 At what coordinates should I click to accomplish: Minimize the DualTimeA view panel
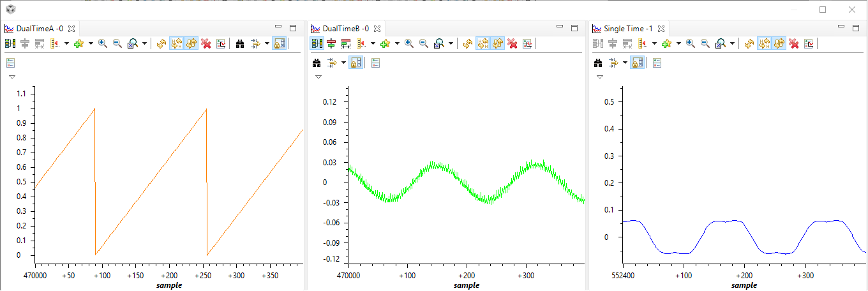(x=278, y=27)
